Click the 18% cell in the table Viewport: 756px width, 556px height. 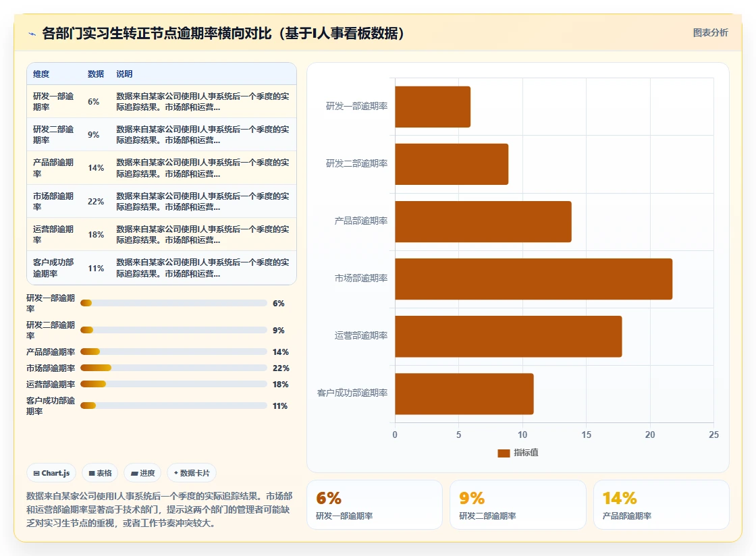pos(95,235)
